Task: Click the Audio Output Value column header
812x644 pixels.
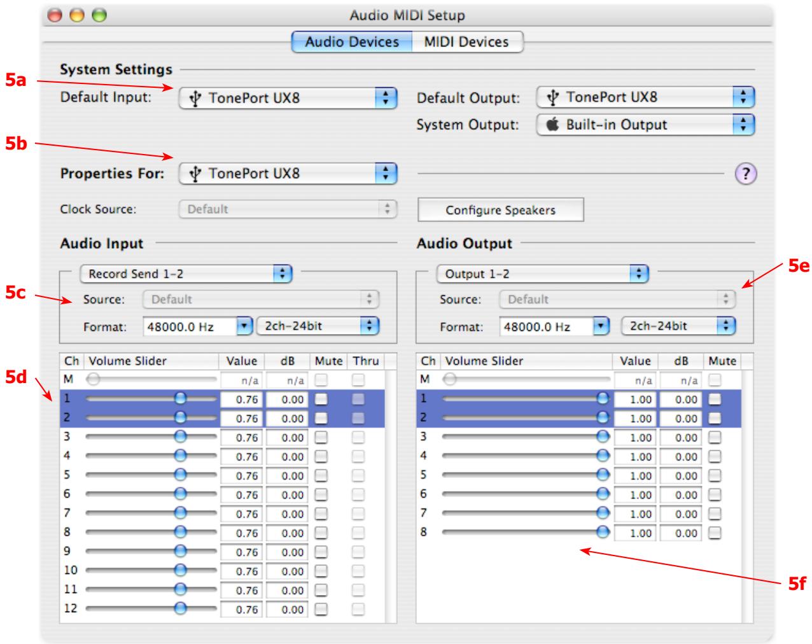Action: 635,361
